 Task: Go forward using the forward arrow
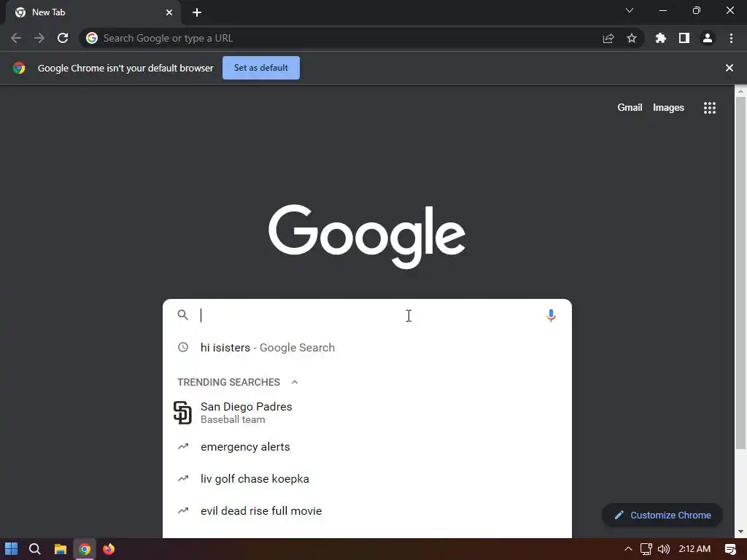pos(39,38)
